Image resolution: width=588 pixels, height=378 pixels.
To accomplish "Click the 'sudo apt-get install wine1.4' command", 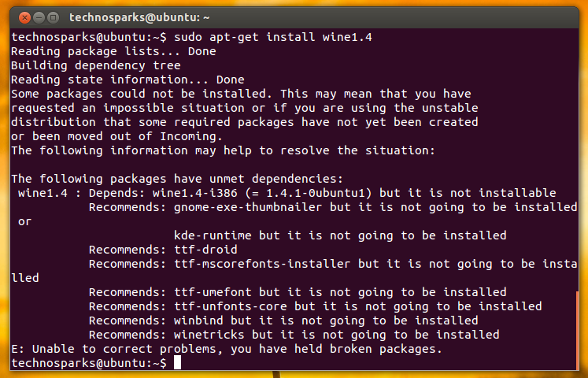I will pyautogui.click(x=272, y=37).
